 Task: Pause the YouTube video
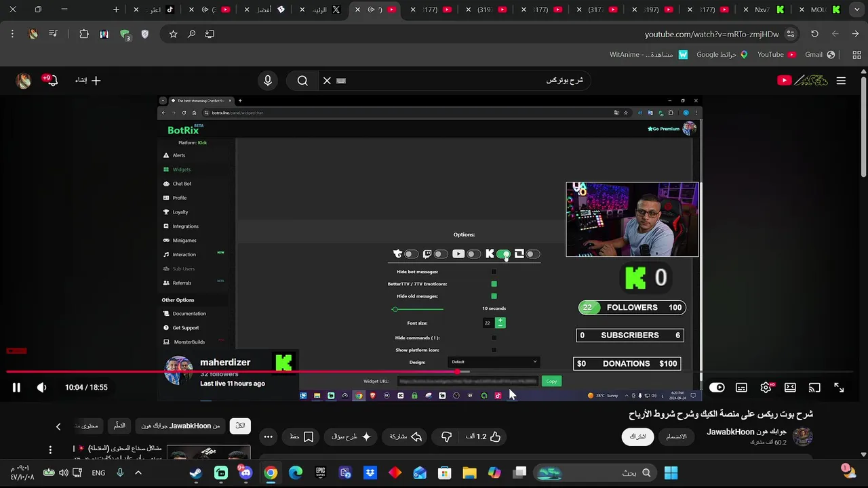pos(16,388)
